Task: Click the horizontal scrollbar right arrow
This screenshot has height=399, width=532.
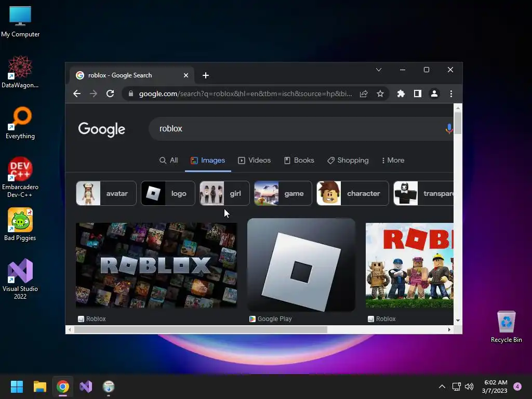Action: (449, 329)
